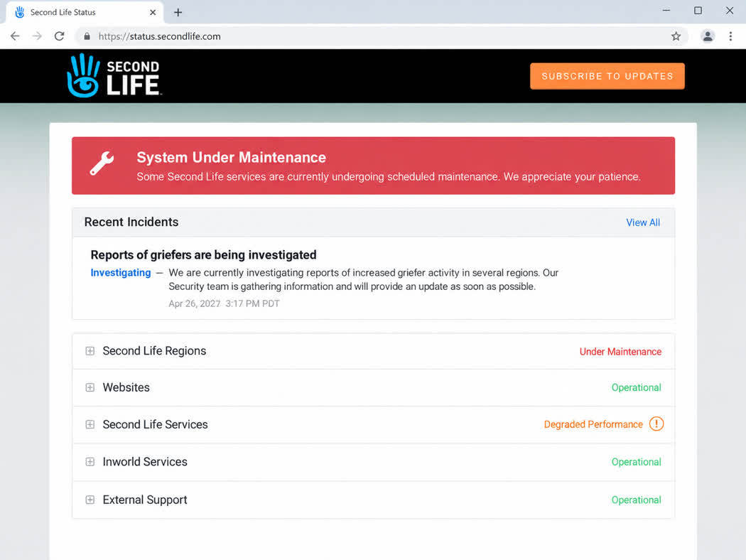Click the browser forward arrow
746x560 pixels.
37,36
